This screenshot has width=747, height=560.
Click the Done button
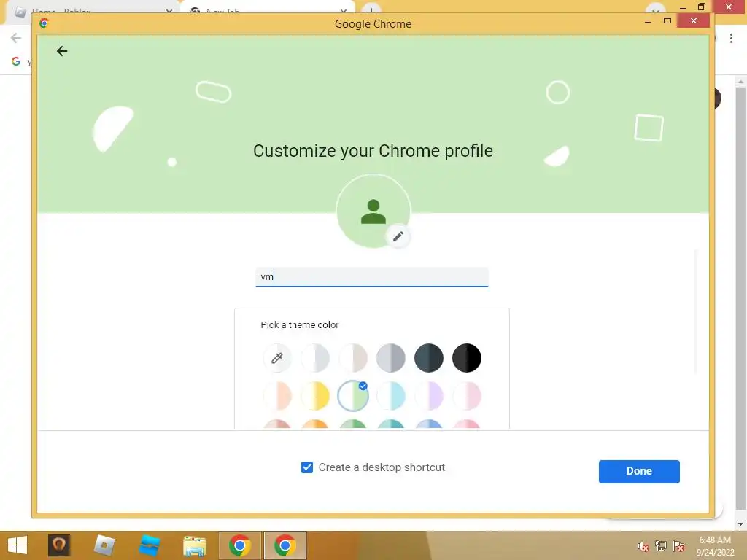pos(639,472)
